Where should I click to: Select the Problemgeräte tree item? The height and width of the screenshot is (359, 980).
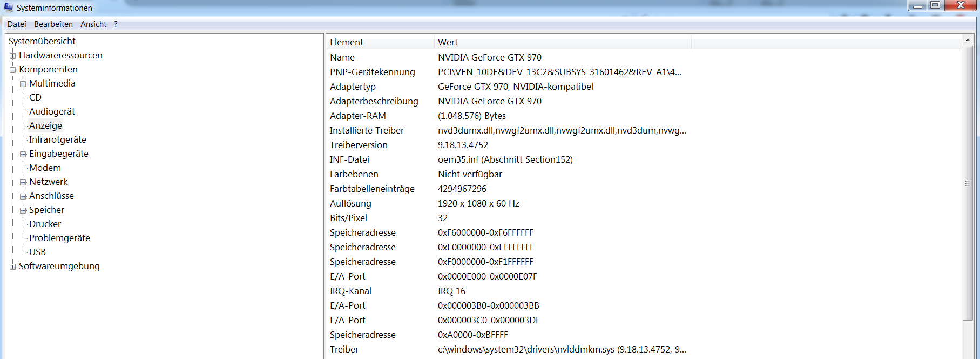[x=59, y=238]
